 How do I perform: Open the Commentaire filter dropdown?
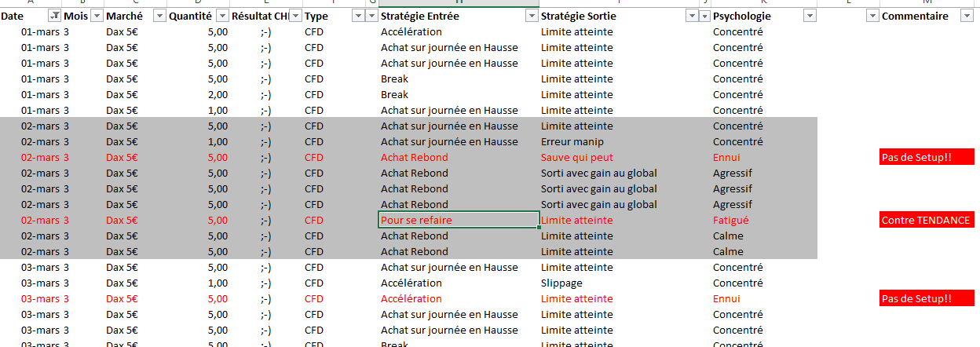[x=967, y=16]
